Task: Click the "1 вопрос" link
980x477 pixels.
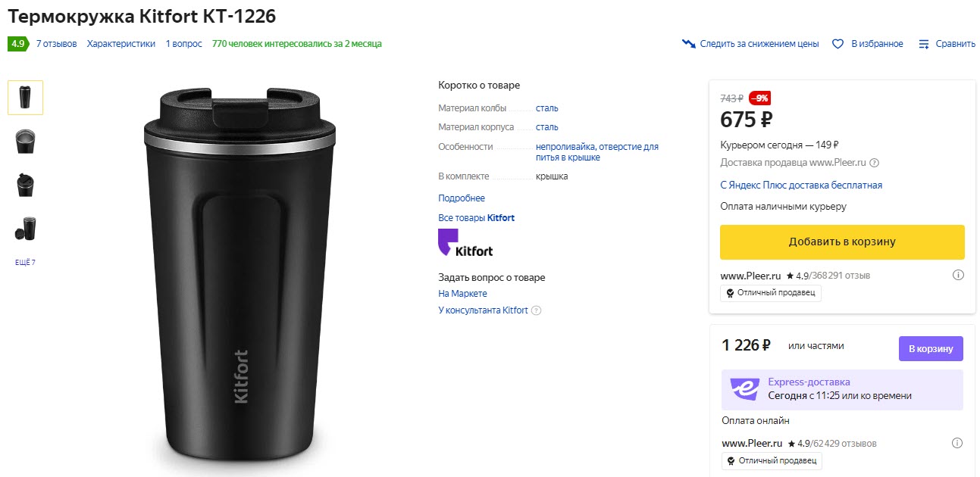Action: [184, 44]
